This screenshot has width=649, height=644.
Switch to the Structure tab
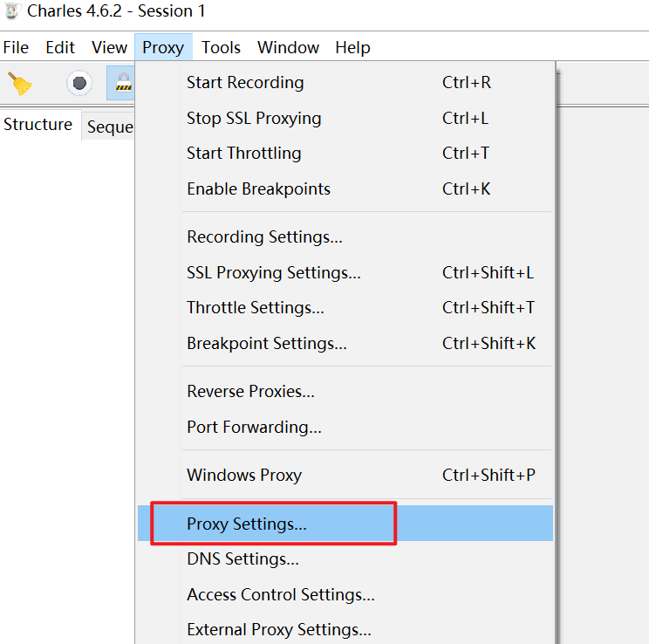click(x=38, y=124)
